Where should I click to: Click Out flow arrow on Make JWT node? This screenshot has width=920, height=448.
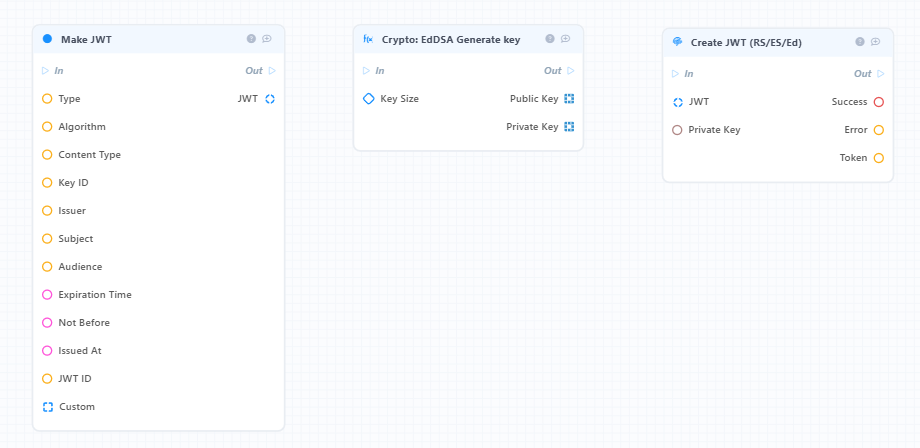(272, 70)
